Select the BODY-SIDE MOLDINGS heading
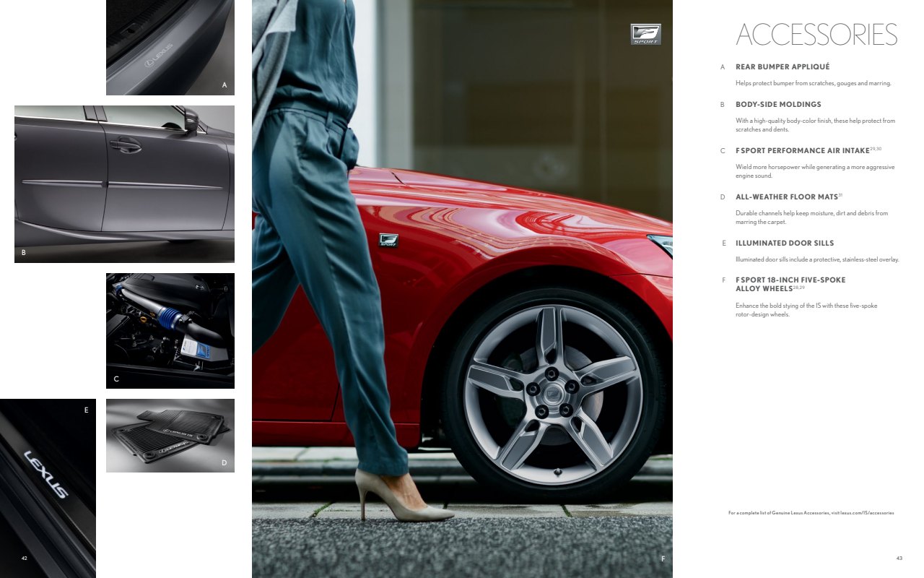 tap(778, 105)
